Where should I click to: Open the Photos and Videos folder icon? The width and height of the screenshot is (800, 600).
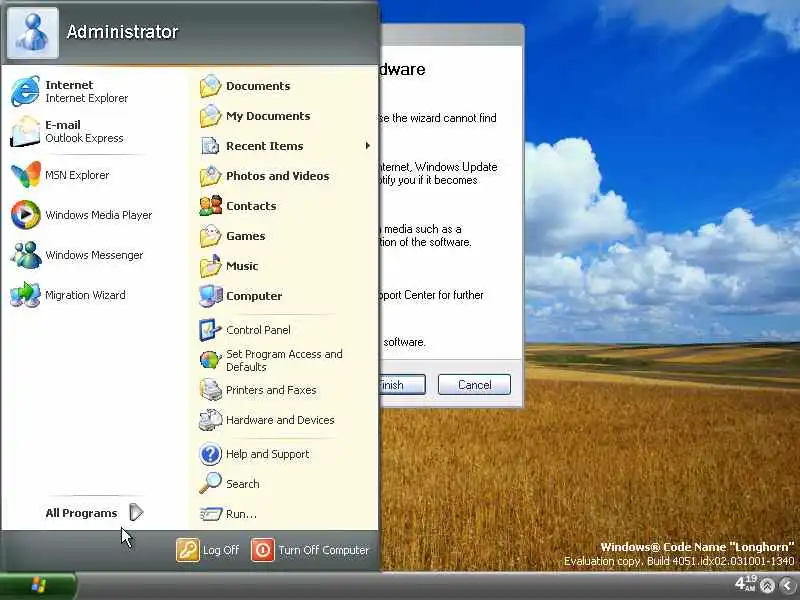click(210, 176)
